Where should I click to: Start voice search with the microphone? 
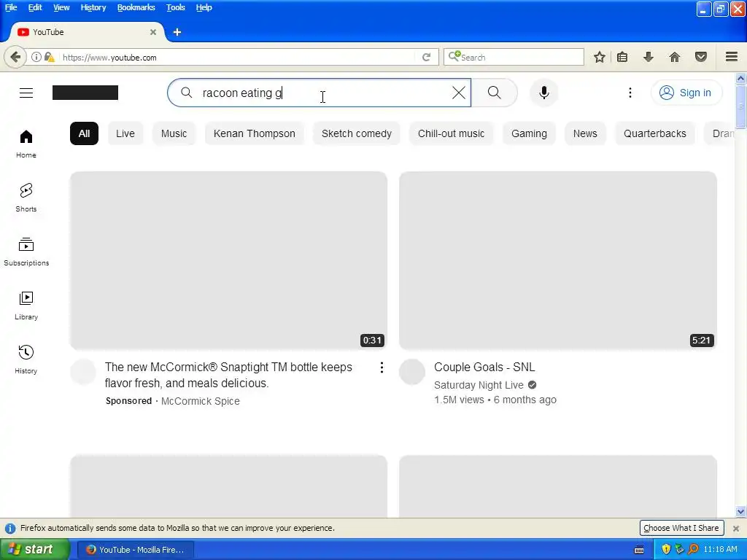click(544, 93)
